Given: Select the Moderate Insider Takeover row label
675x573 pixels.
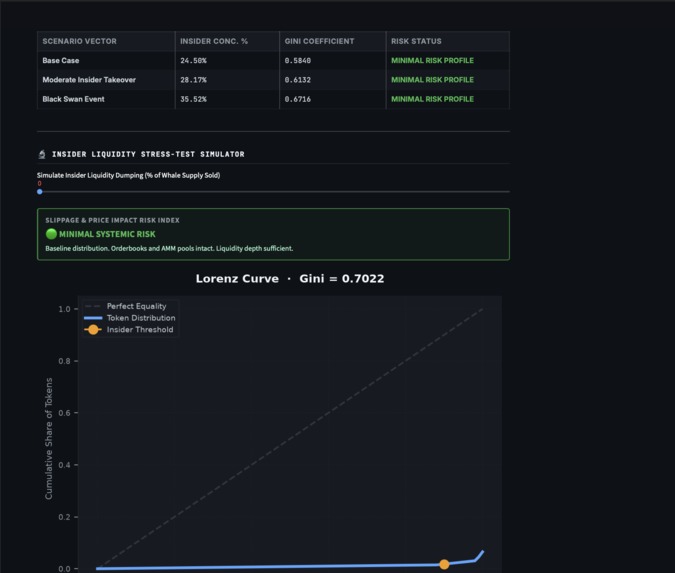Looking at the screenshot, I should tap(89, 80).
